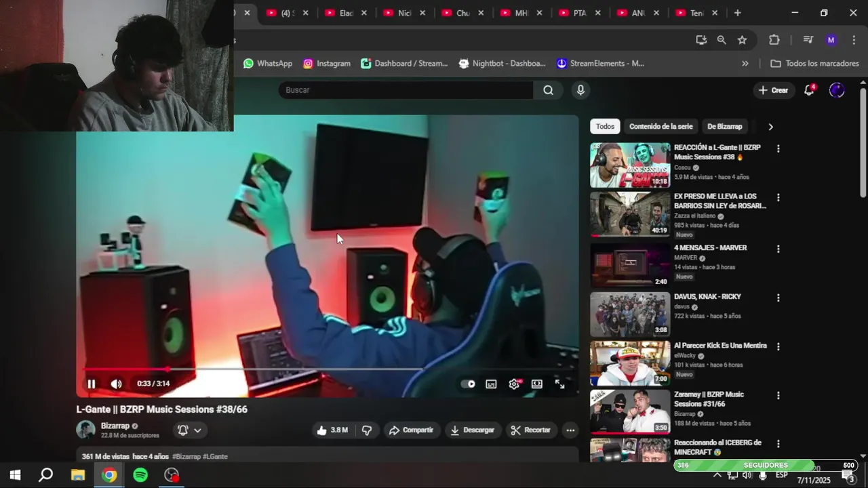This screenshot has height=488, width=868.
Task: Open StreamElements bookmark
Action: tap(600, 63)
